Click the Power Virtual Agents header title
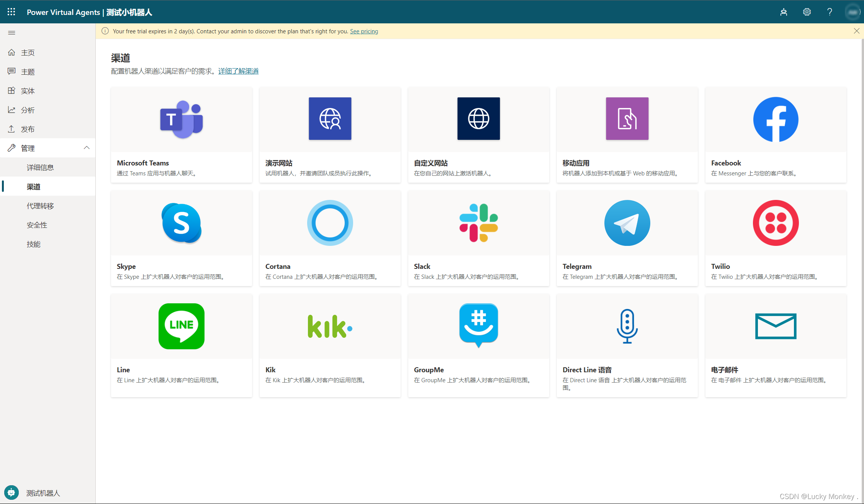Screen dimensions: 864x504 pyautogui.click(x=63, y=12)
